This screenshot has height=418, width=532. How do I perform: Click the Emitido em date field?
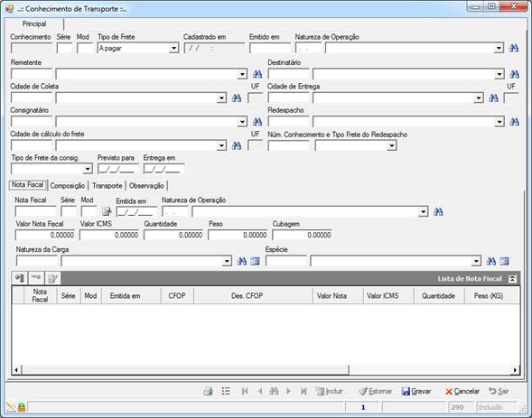[270, 48]
